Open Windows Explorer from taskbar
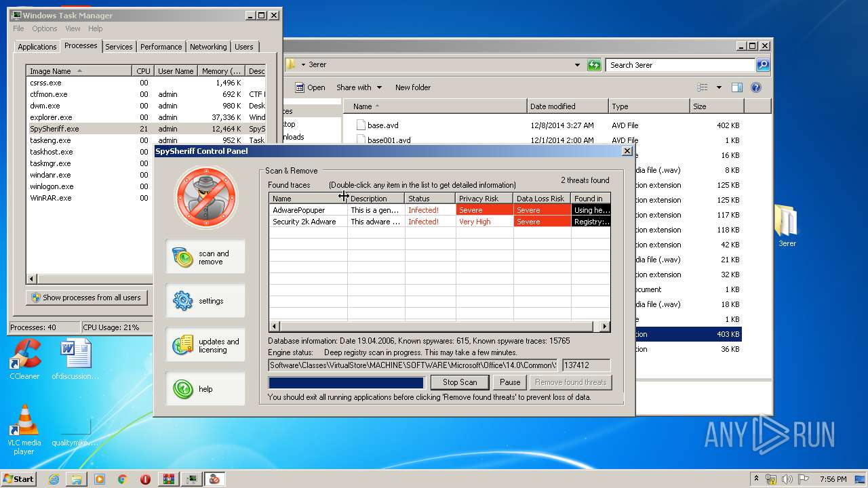This screenshot has height=488, width=868. (x=77, y=479)
